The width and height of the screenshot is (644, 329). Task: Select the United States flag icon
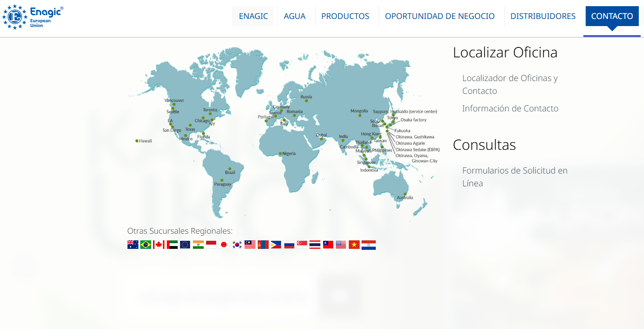[341, 245]
